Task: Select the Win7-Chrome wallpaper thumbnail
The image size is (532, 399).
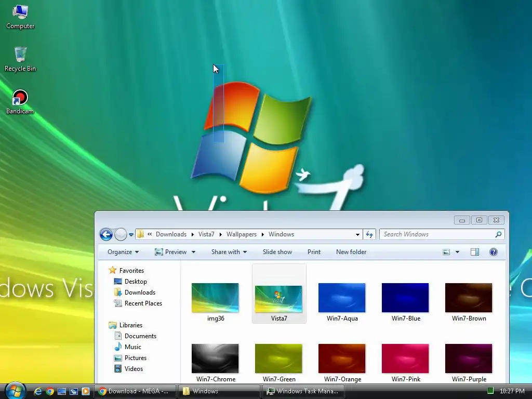Action: coord(215,358)
